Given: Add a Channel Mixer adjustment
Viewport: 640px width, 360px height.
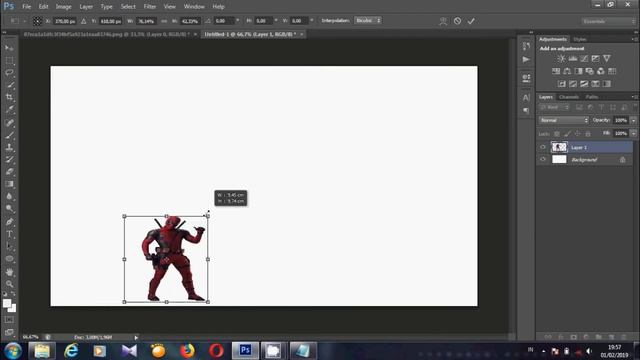Looking at the screenshot, I should 601,71.
